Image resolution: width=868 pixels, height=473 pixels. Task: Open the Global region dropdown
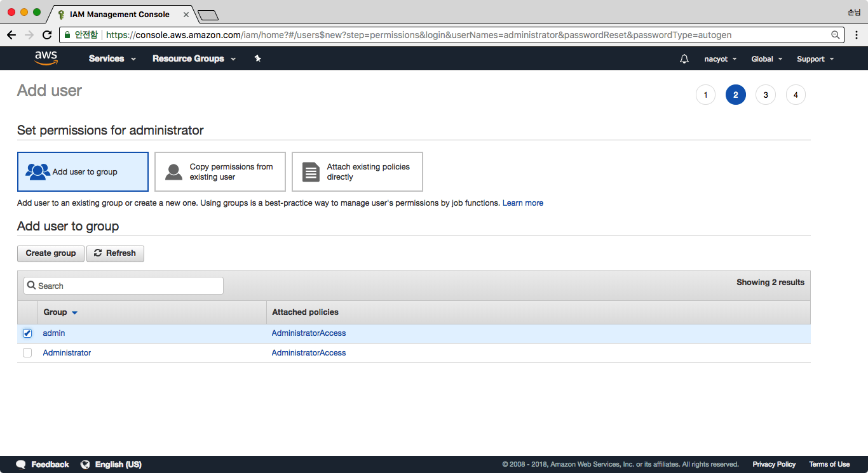tap(766, 59)
